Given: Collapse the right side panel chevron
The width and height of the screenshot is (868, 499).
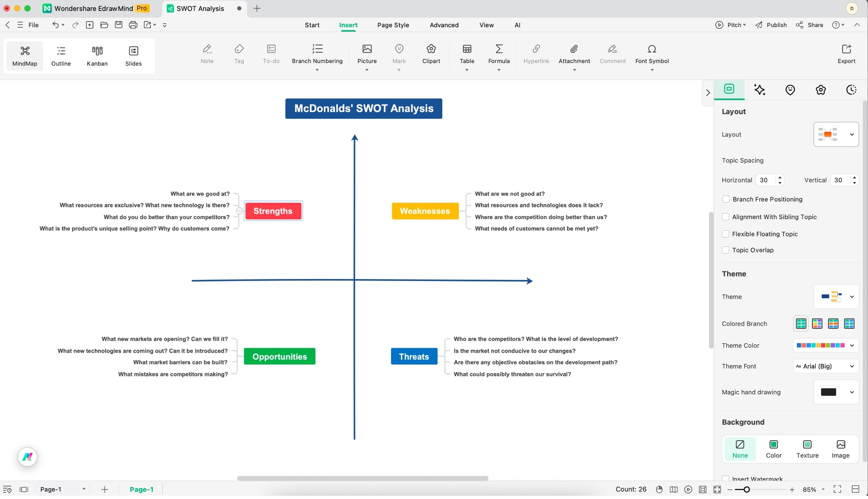Looking at the screenshot, I should (707, 93).
